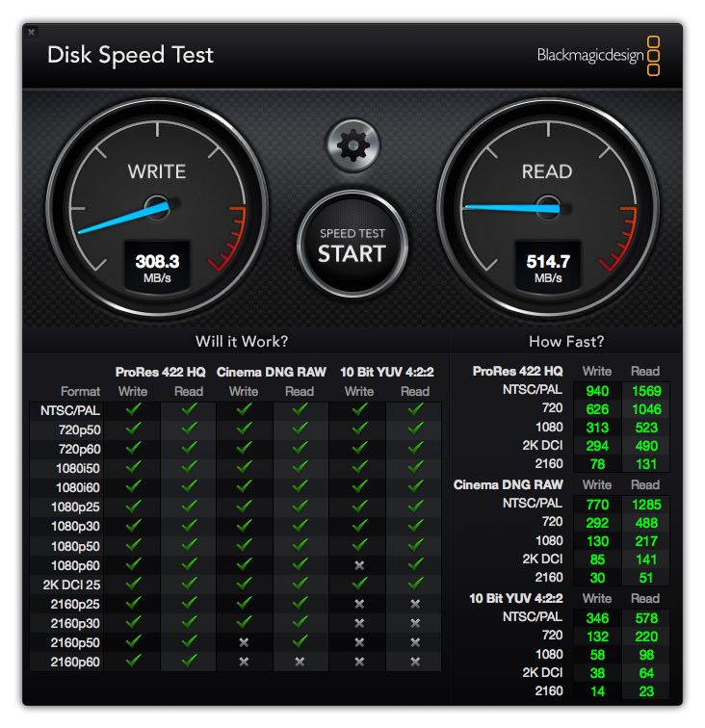Click the X mark for 2160p60 Cinema DNG read

(300, 662)
